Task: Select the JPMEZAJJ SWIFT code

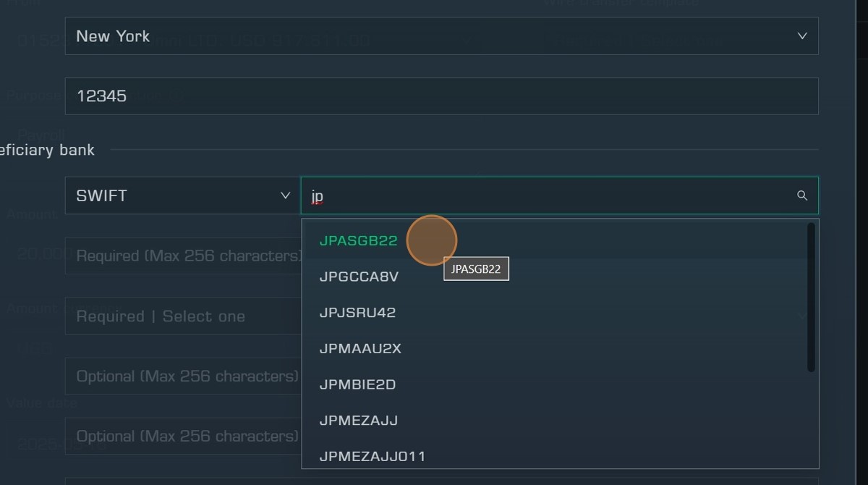Action: [x=359, y=420]
